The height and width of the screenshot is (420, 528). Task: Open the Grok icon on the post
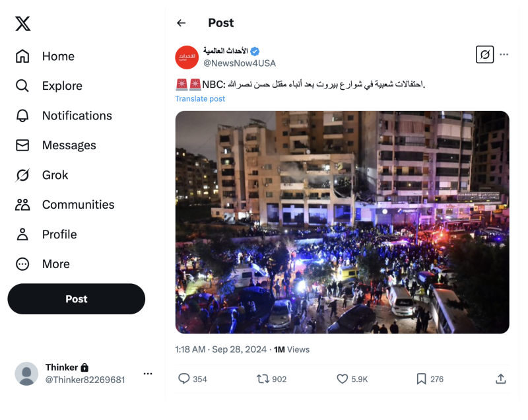coord(484,54)
